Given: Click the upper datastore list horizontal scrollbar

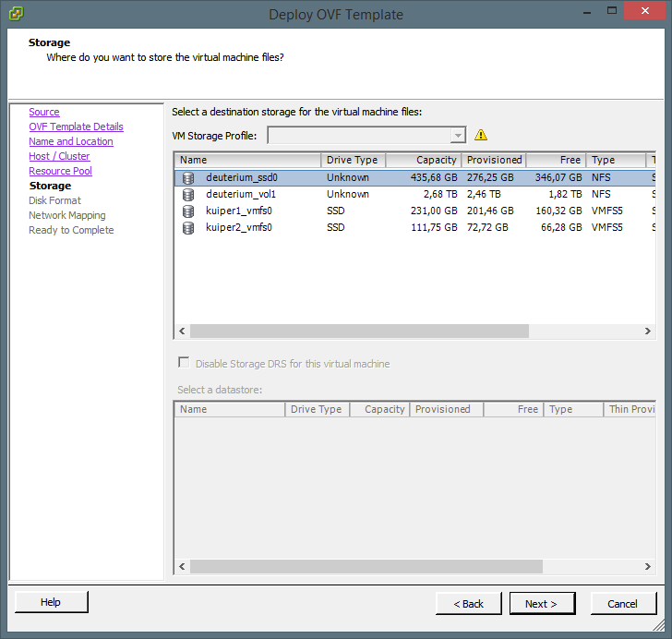Looking at the screenshot, I should tap(360, 331).
